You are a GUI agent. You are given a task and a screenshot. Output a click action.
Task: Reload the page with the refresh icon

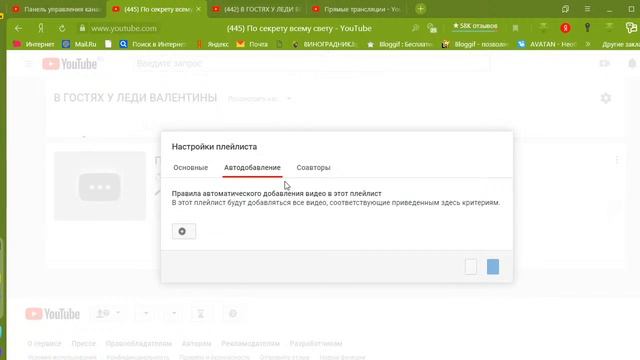tap(62, 29)
